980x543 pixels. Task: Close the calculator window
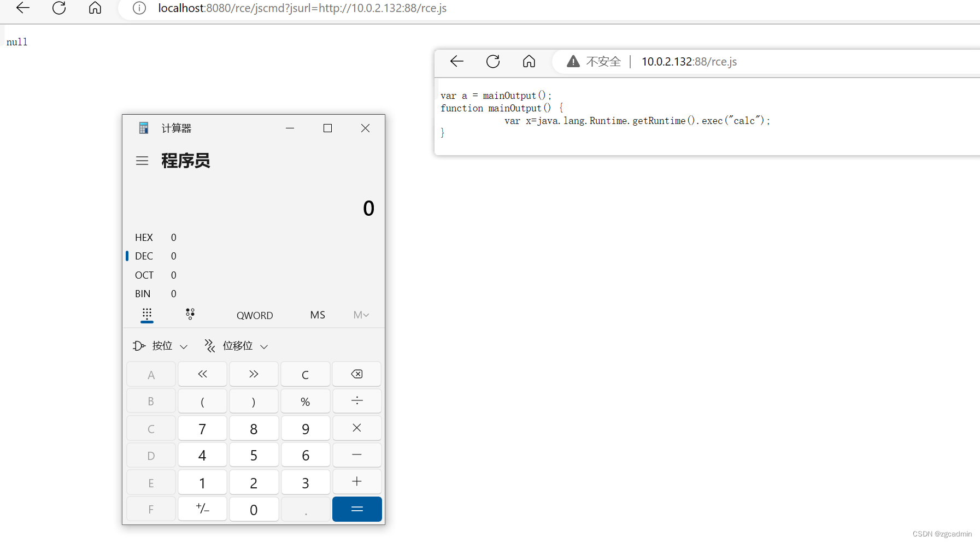366,128
